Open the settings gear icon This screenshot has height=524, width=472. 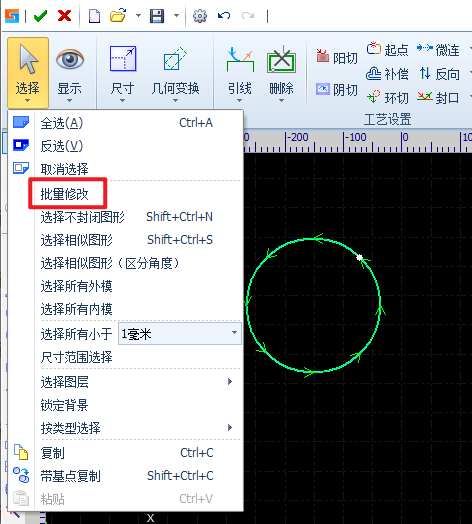tap(200, 16)
